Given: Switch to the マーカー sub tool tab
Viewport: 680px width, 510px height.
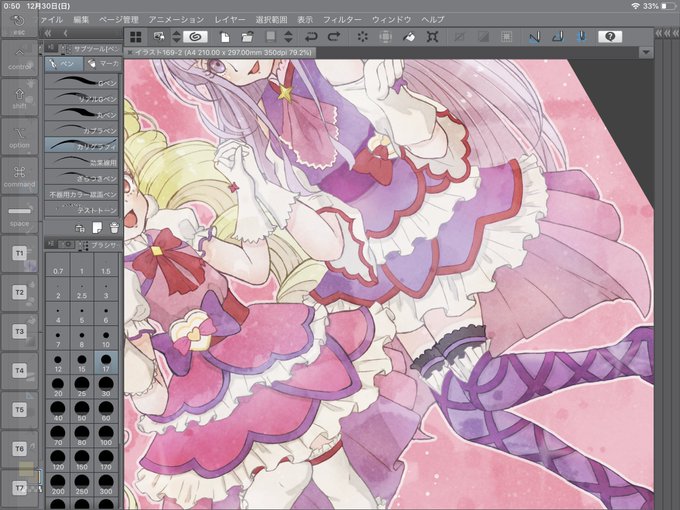Looking at the screenshot, I should click(102, 64).
